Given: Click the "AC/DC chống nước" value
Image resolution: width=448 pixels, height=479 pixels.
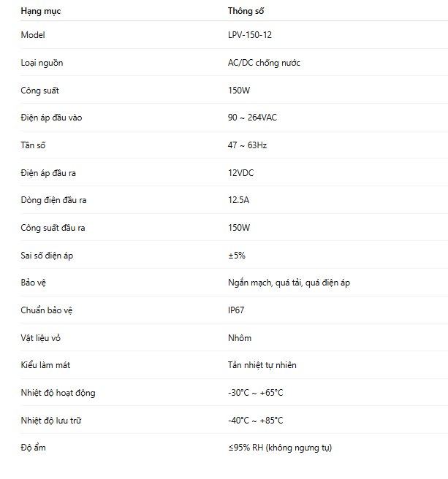Looking at the screenshot, I should click(x=264, y=63).
